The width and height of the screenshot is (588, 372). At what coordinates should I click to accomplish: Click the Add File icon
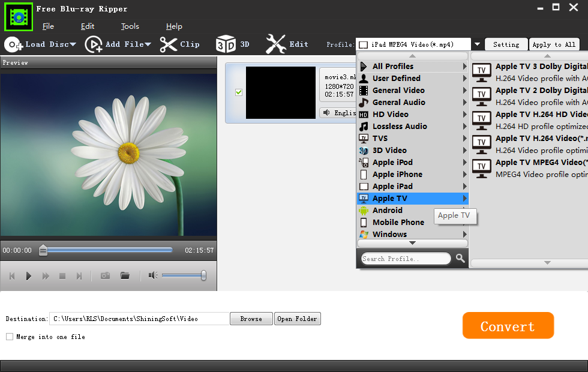click(x=94, y=44)
